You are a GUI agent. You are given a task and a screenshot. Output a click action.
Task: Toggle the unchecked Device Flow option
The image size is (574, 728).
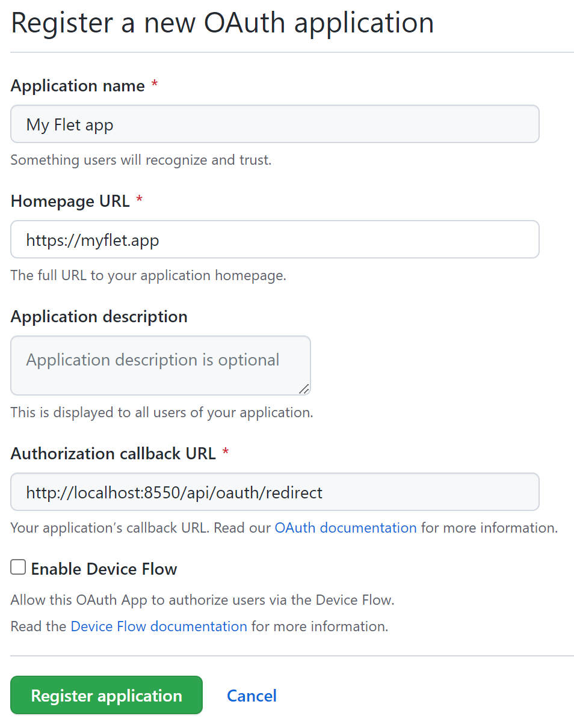pos(17,566)
